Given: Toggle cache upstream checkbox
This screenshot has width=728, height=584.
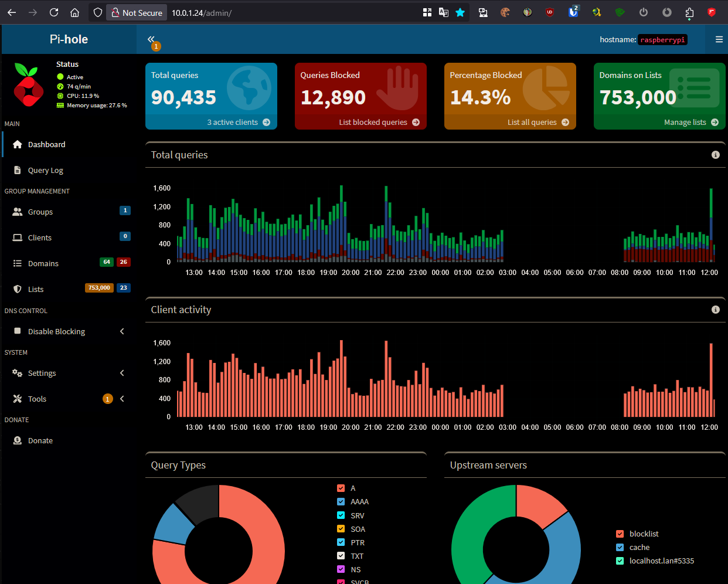Looking at the screenshot, I should pyautogui.click(x=620, y=547).
